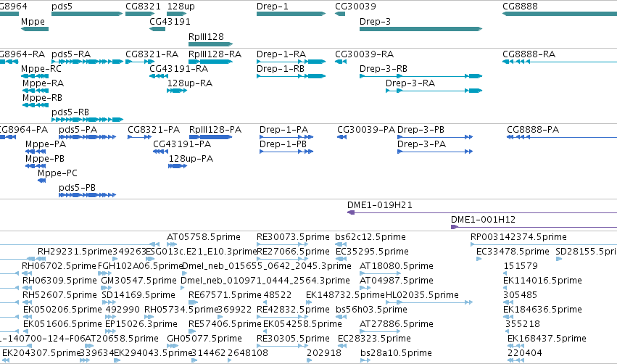Select the 128up gene feature

177,14
